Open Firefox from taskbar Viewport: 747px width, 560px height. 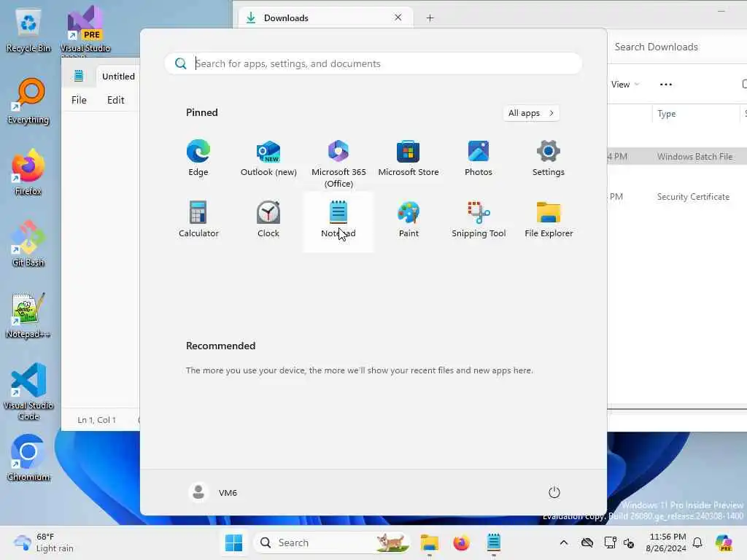pos(461,542)
